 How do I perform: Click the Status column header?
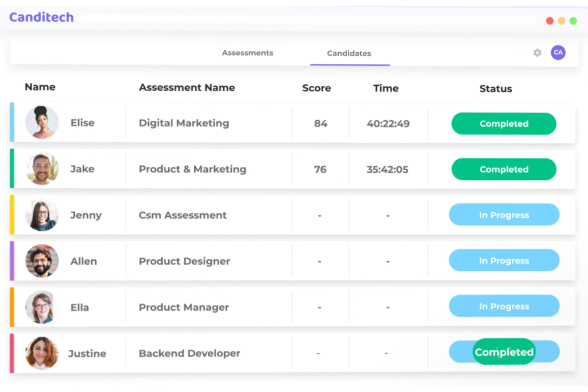pyautogui.click(x=495, y=89)
